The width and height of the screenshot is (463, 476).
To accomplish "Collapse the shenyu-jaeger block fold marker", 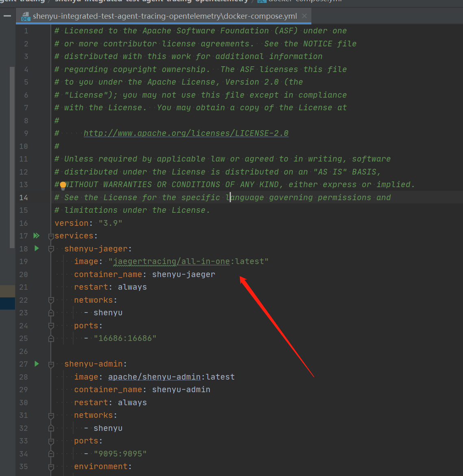I will pyautogui.click(x=51, y=249).
